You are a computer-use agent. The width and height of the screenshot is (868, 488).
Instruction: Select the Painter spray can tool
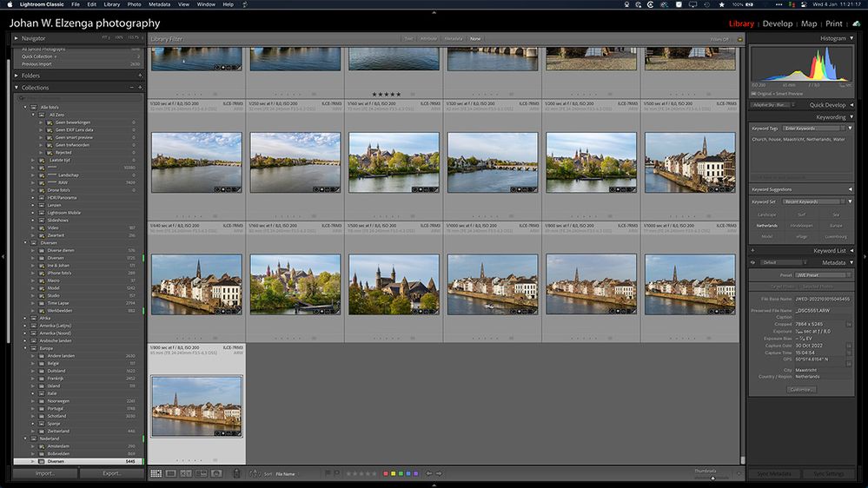click(x=237, y=473)
